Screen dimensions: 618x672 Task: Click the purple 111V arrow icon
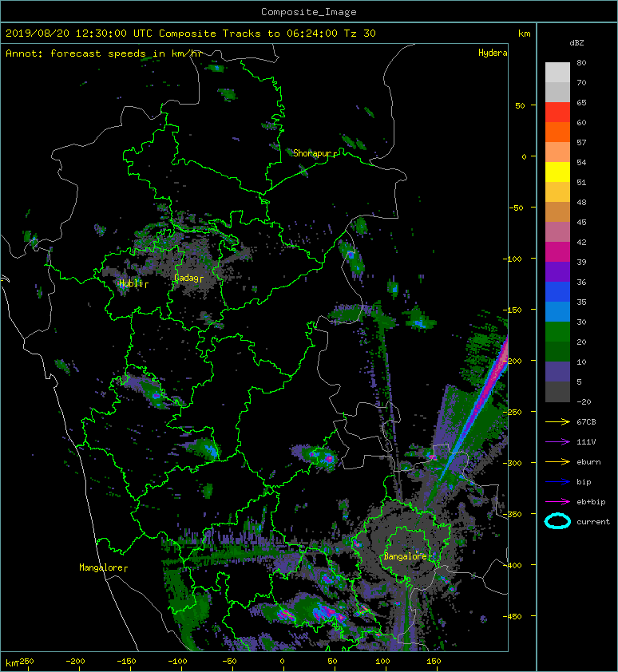point(557,442)
